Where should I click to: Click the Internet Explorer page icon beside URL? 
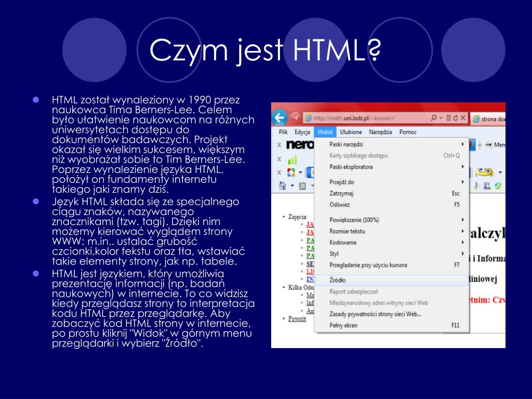(308, 118)
